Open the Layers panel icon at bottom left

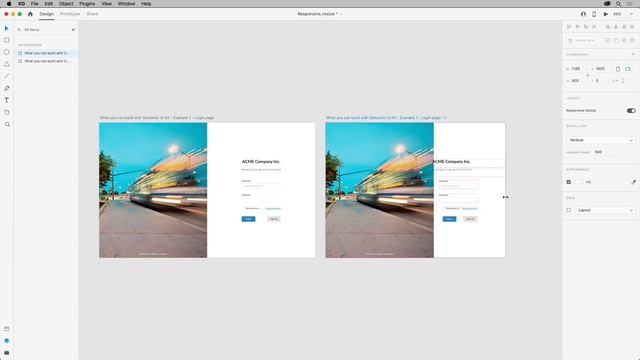7,341
